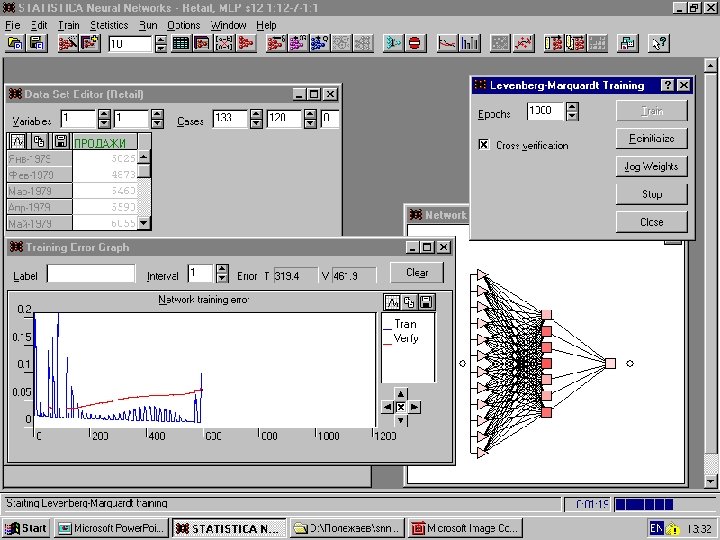Viewport: 720px width, 540px height.
Task: Click disk icon in Data Set Editor header
Action: click(x=61, y=141)
